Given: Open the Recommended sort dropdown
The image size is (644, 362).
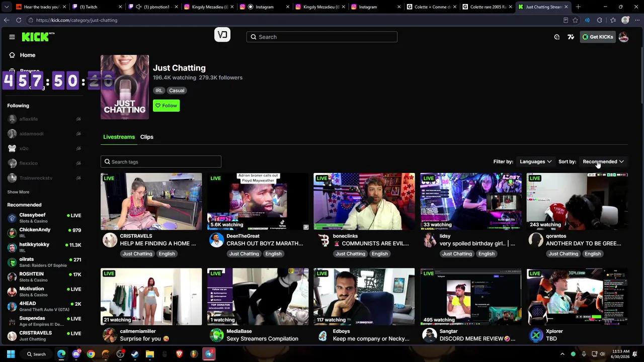Looking at the screenshot, I should [603, 161].
